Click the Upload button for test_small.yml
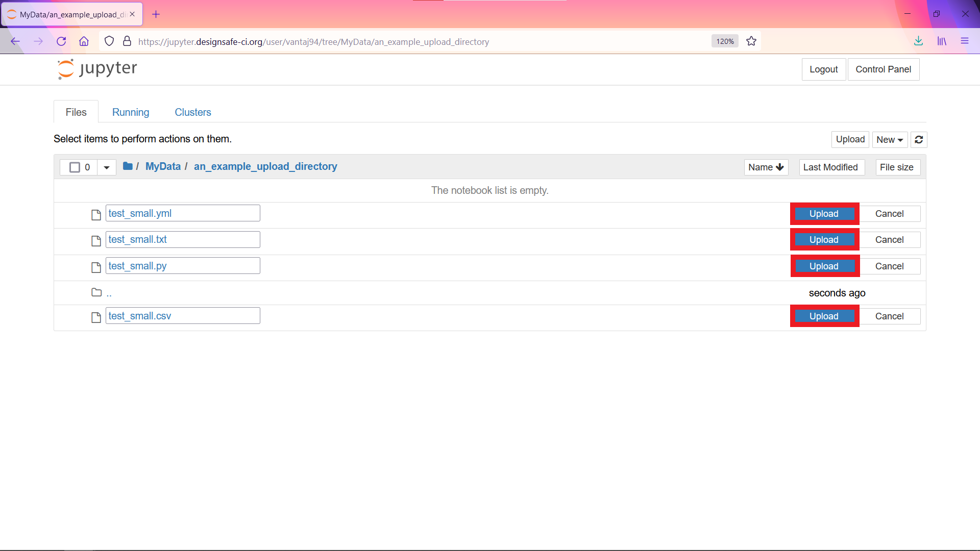Image resolution: width=980 pixels, height=551 pixels. [824, 213]
